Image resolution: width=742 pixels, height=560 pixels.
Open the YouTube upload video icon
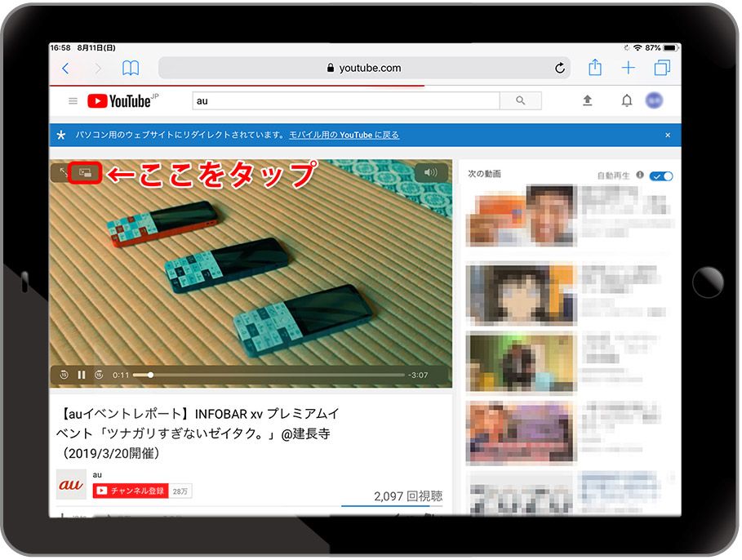[x=587, y=100]
